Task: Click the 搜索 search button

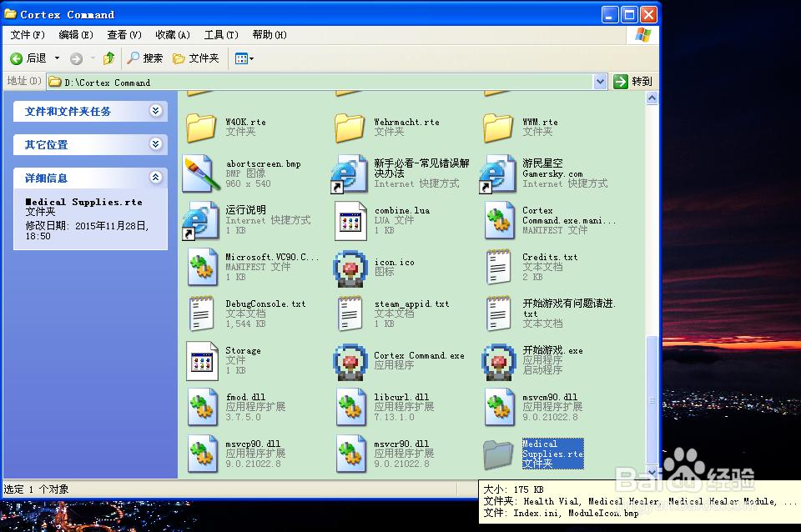Action: (144, 58)
